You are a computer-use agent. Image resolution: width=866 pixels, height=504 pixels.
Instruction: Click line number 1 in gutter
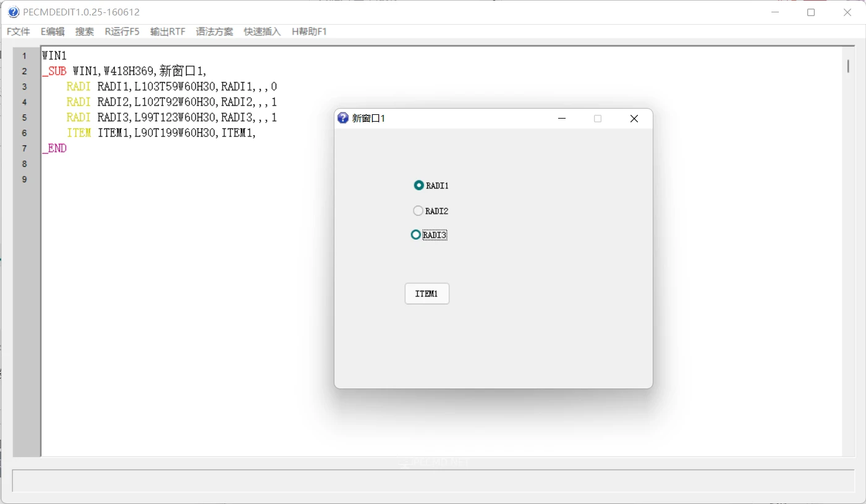click(x=25, y=56)
